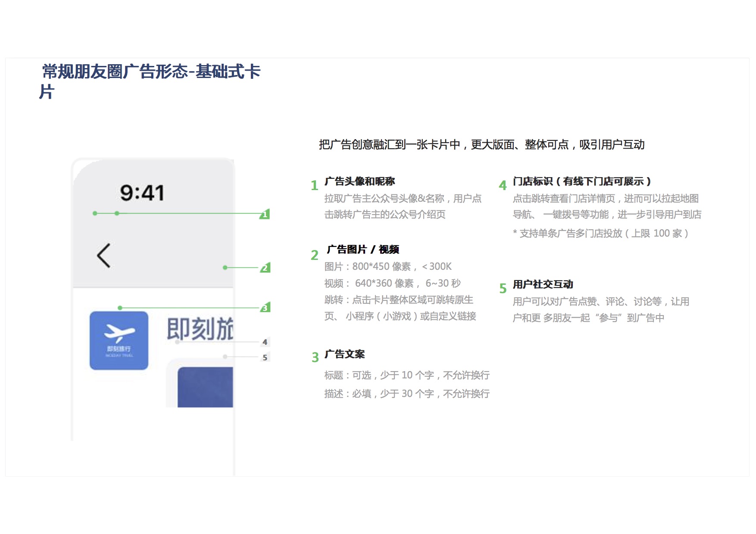Click green callout marker number 3
Screen dimensions: 756x534
coord(265,308)
